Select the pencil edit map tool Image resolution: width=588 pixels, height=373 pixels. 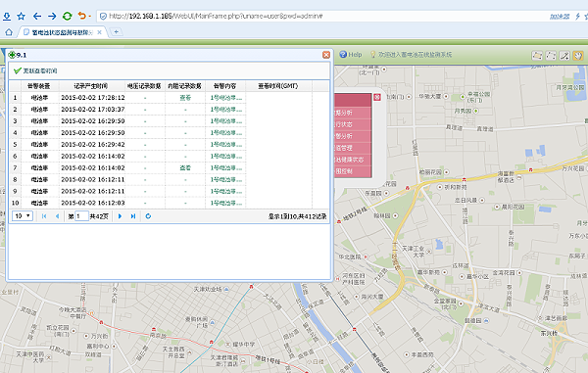click(564, 56)
